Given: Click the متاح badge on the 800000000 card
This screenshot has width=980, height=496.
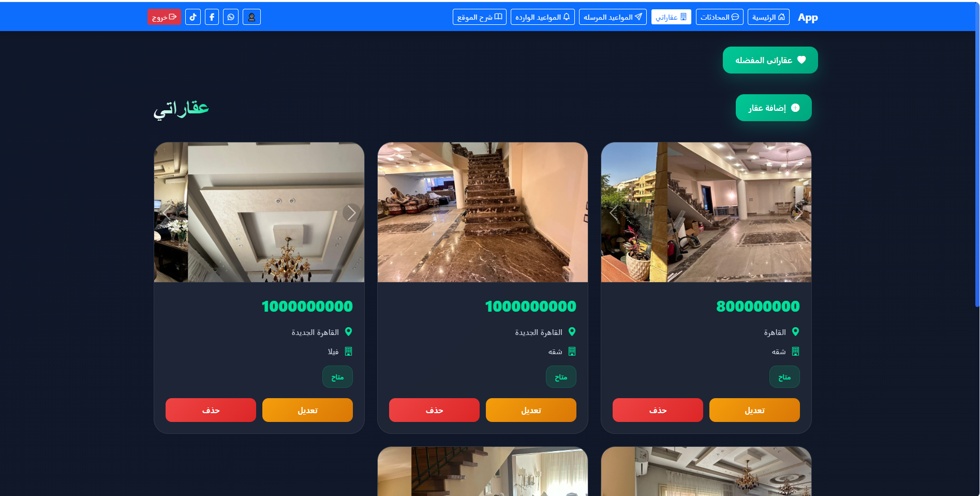Looking at the screenshot, I should [784, 377].
